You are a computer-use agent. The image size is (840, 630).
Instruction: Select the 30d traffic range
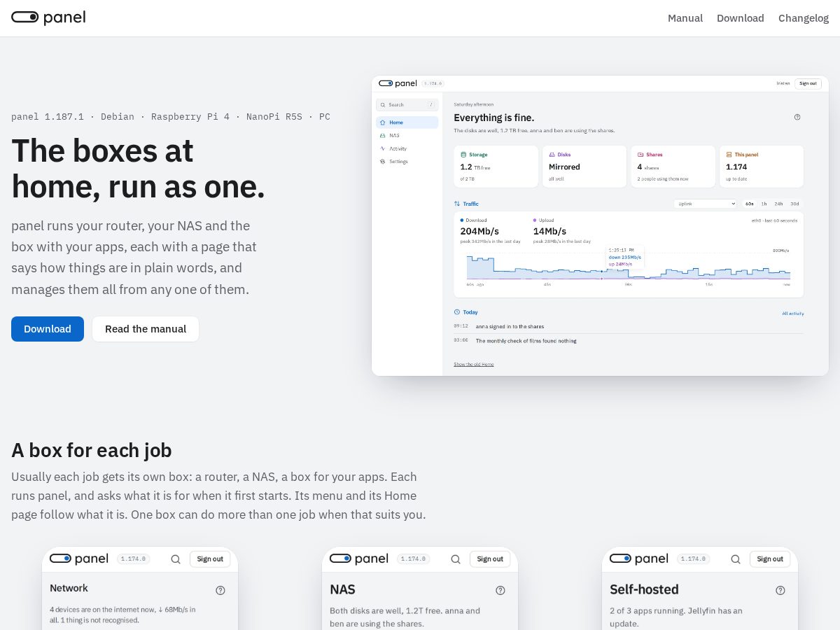click(794, 204)
